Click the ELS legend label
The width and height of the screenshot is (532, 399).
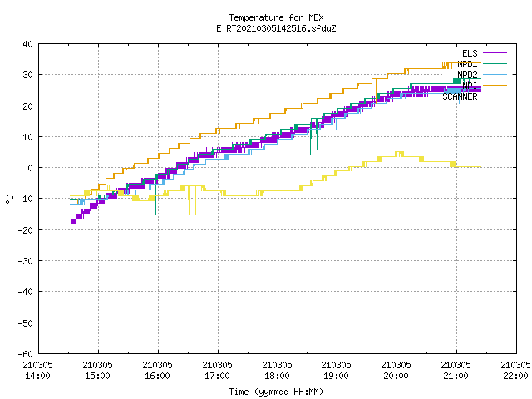point(470,53)
